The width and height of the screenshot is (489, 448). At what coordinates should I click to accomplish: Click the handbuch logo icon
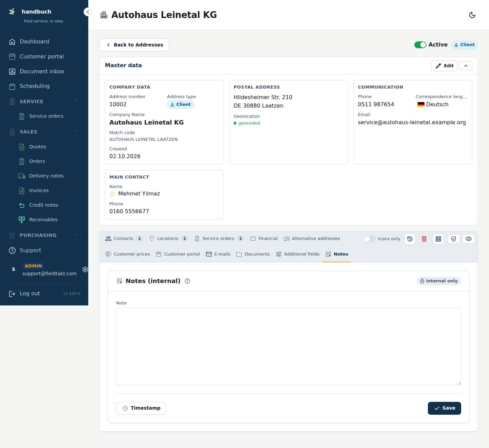pos(12,12)
